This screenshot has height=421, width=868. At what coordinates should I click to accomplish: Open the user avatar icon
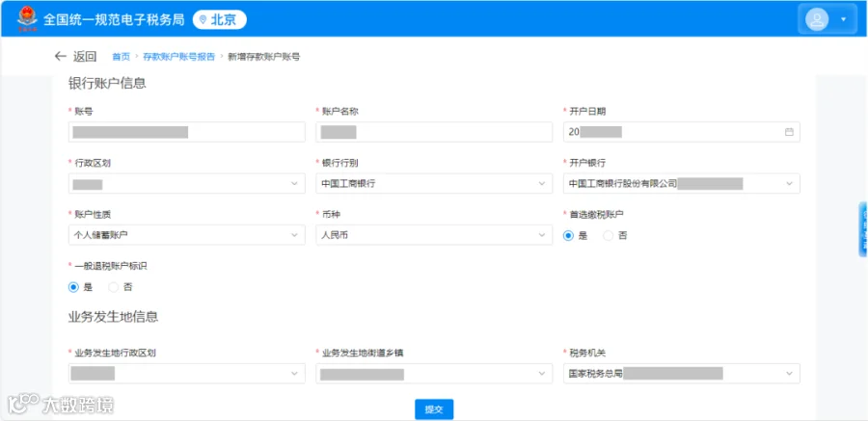pyautogui.click(x=817, y=19)
